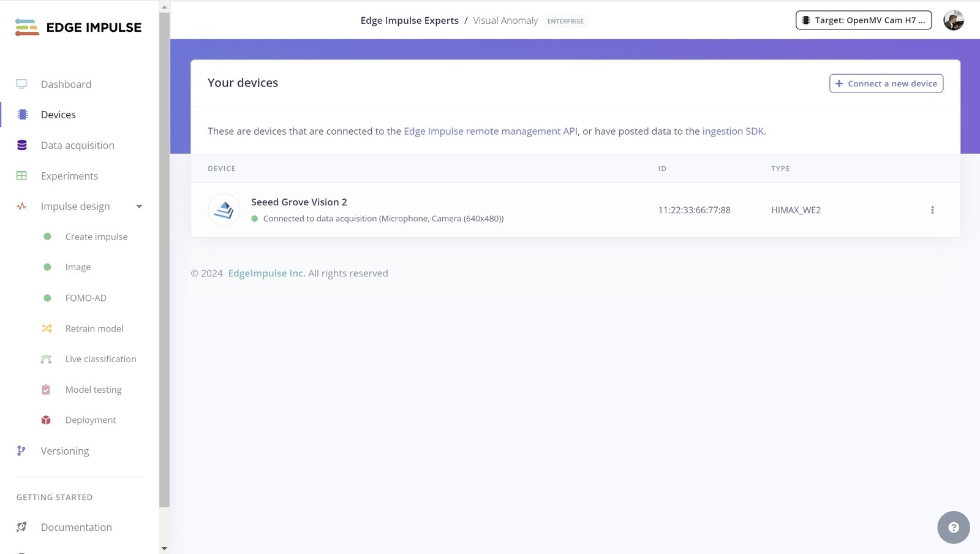
Task: Go to Retrain model
Action: point(94,328)
